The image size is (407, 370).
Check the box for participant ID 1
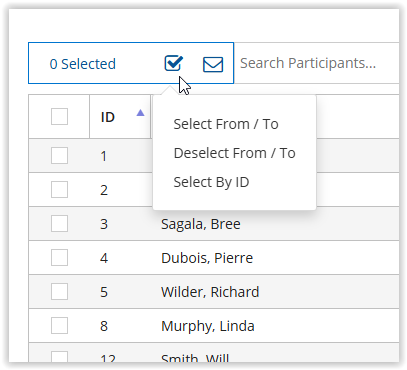[59, 156]
